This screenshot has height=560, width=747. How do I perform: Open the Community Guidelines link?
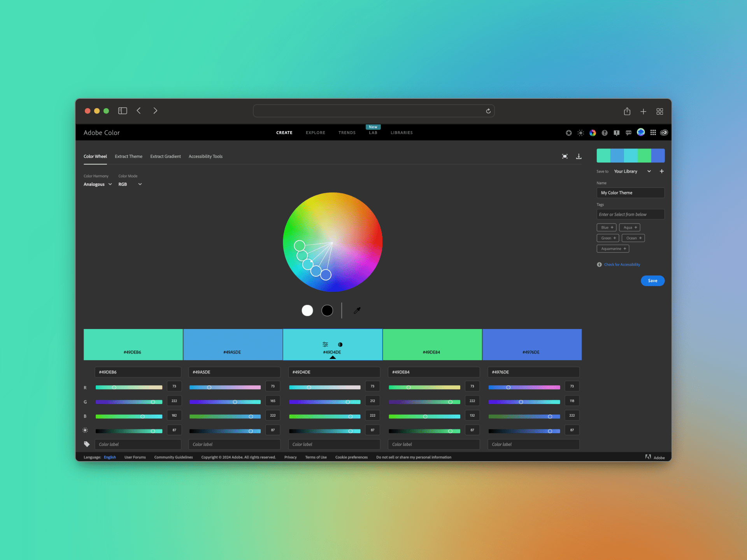pos(174,457)
